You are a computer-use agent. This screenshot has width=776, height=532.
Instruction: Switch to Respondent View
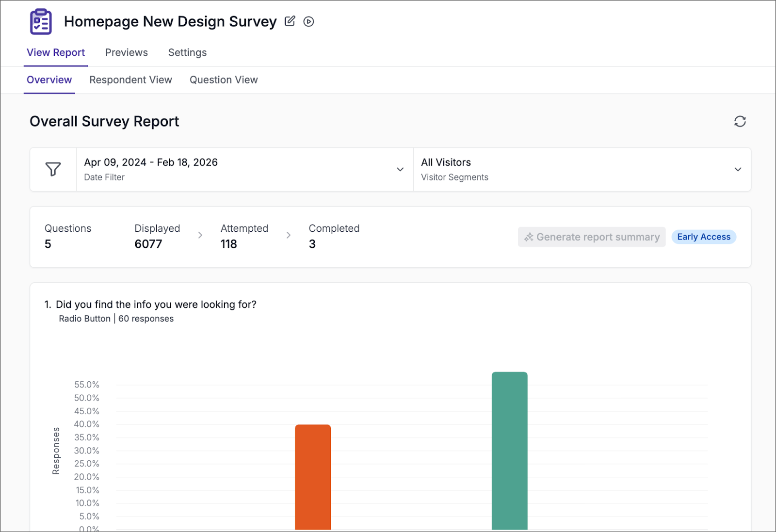(130, 80)
